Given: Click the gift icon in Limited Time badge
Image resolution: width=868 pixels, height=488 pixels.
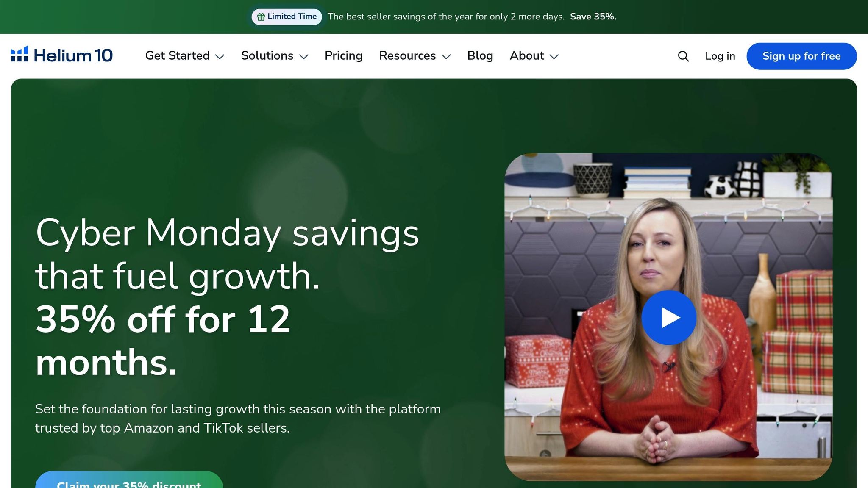Looking at the screenshot, I should 261,17.
